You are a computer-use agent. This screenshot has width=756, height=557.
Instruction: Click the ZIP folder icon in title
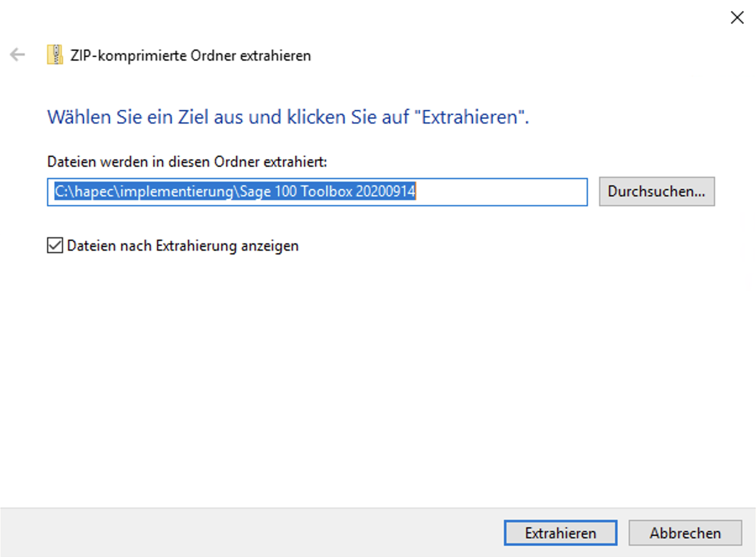coord(55,56)
